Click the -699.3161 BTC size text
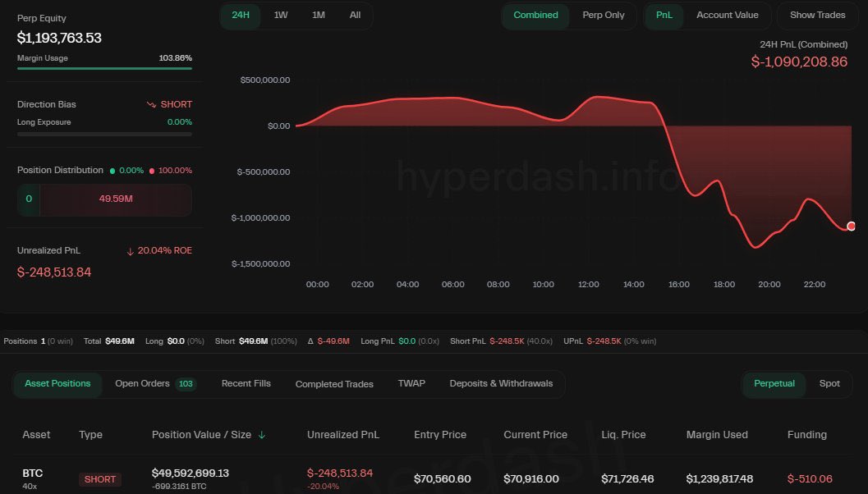Screen dimensions: 868x494 (179, 487)
